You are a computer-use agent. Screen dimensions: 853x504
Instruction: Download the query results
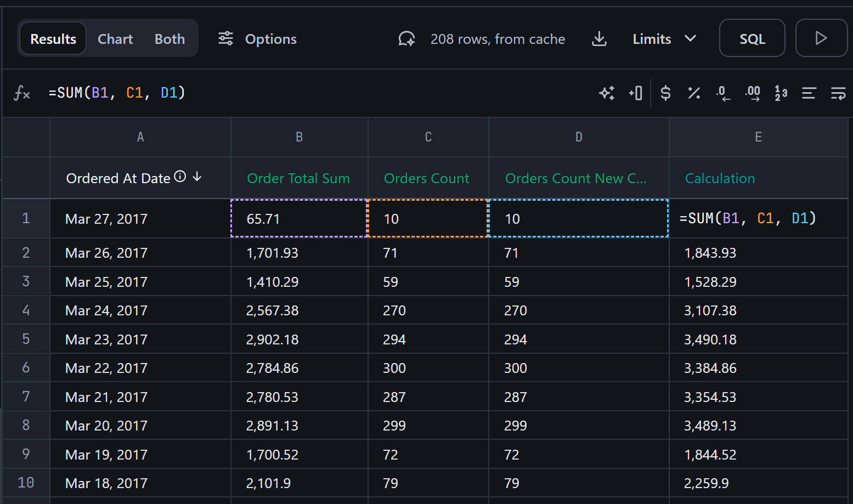[600, 39]
